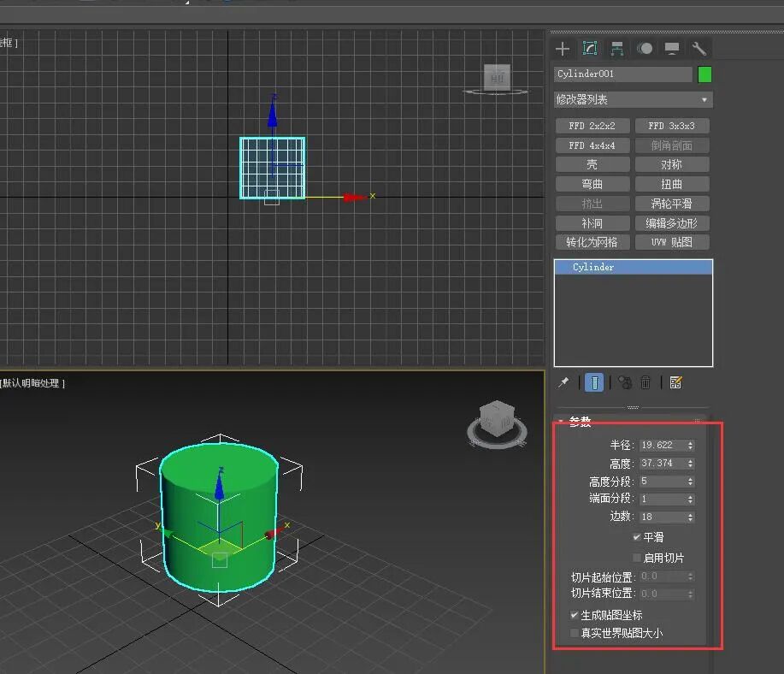Click the 高度 value field

click(x=663, y=464)
